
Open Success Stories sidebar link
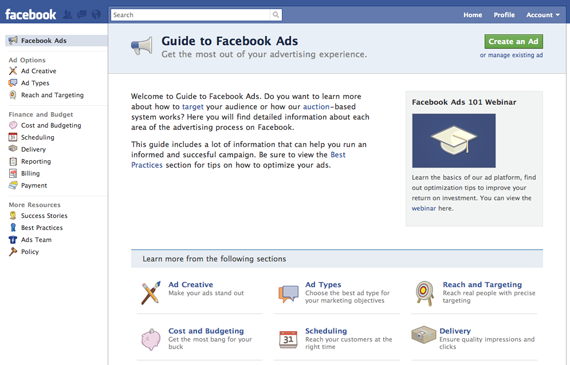(x=44, y=216)
